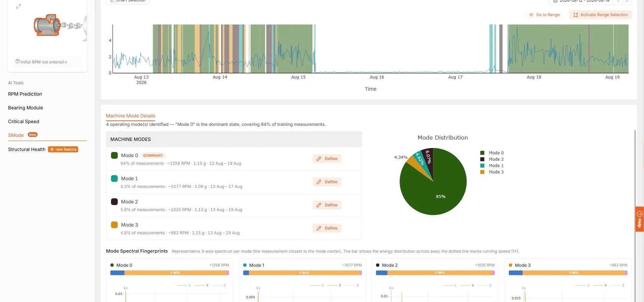Click the expand arrows icon above the motor image
Screen dimensions: 644x302
(18, 6)
